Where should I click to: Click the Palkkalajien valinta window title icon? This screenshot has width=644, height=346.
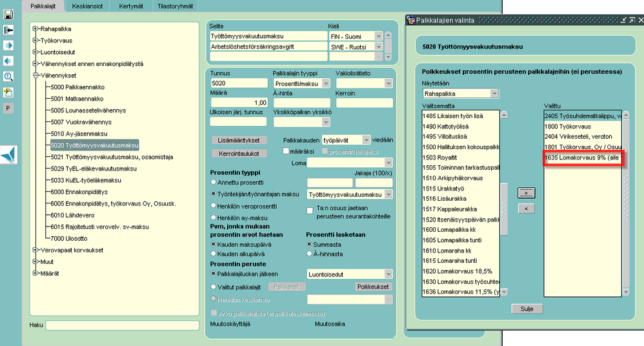(410, 20)
